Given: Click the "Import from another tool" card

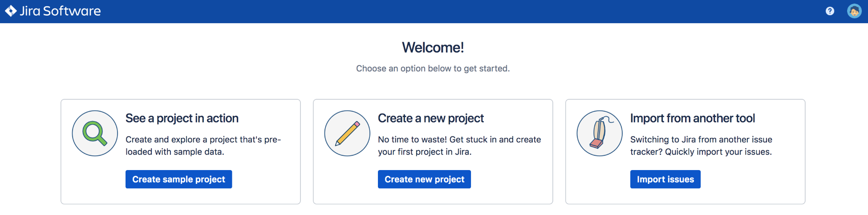Looking at the screenshot, I should 685,152.
